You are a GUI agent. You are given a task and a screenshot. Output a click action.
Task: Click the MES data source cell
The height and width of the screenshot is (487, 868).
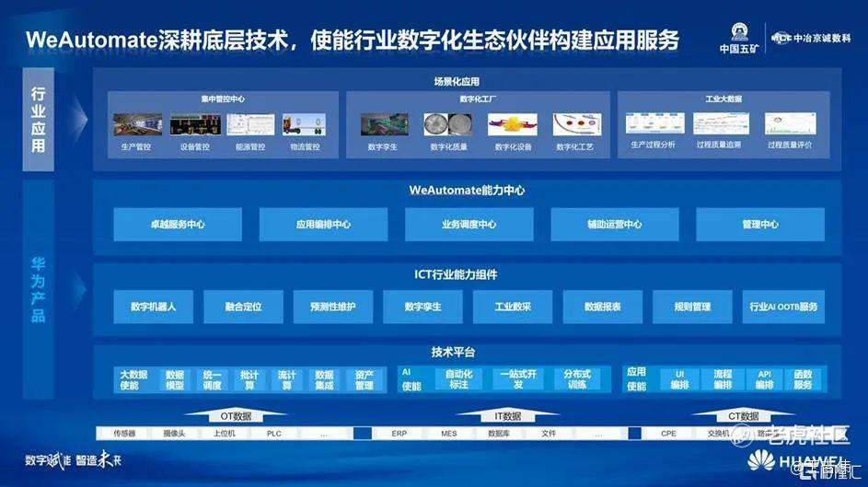(449, 434)
